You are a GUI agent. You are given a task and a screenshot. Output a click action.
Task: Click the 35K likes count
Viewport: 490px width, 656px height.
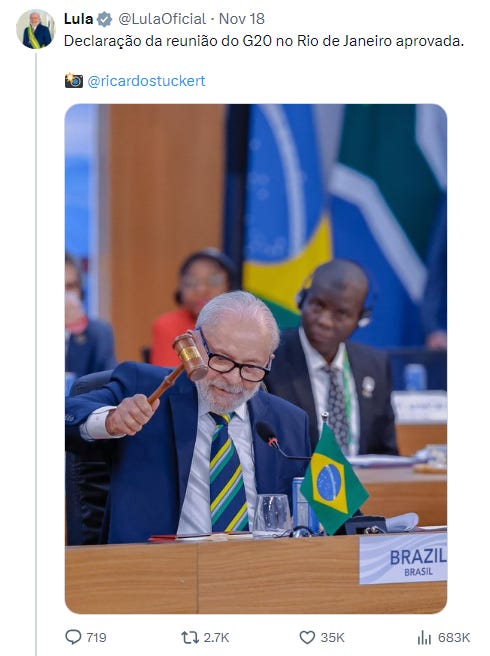[x=332, y=638]
